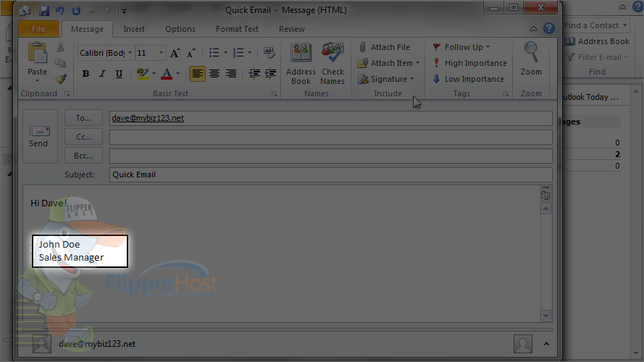Switch to the Review tab
Viewport: 644px width, 362px height.
coord(292,29)
